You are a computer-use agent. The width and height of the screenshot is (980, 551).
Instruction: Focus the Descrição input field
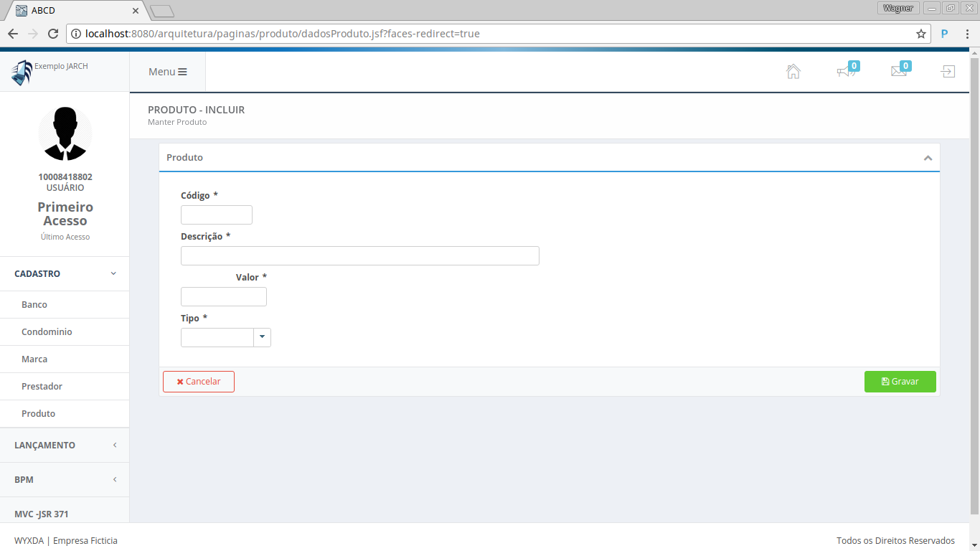coord(359,256)
